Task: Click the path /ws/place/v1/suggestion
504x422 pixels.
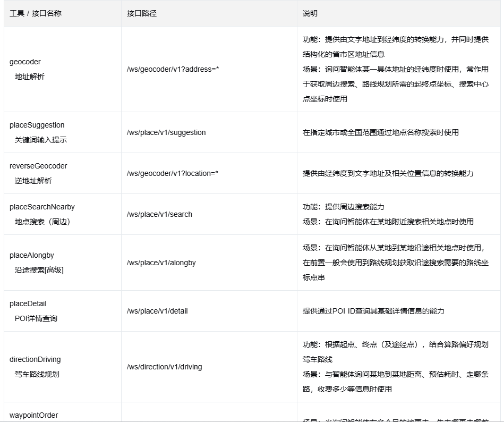Action: 166,132
